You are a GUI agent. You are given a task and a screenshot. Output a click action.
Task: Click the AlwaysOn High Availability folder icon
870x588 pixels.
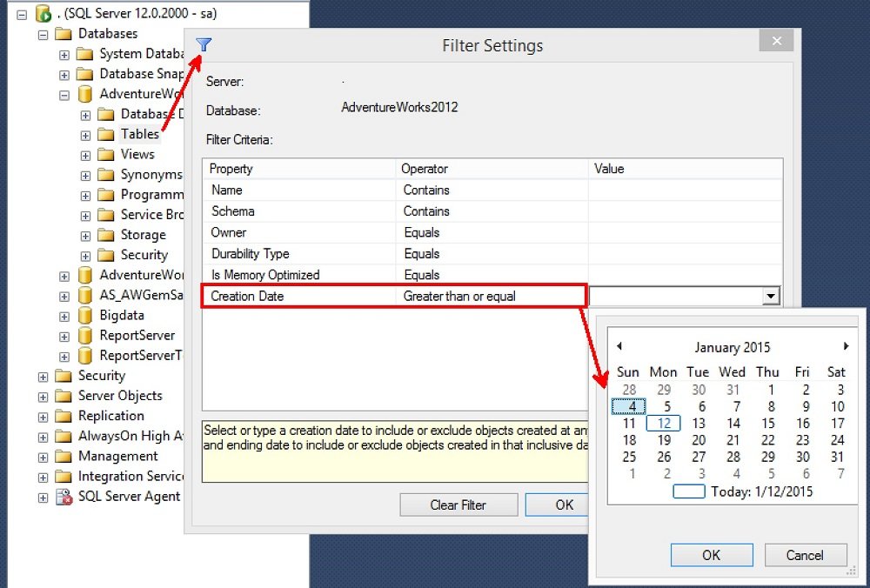click(64, 437)
